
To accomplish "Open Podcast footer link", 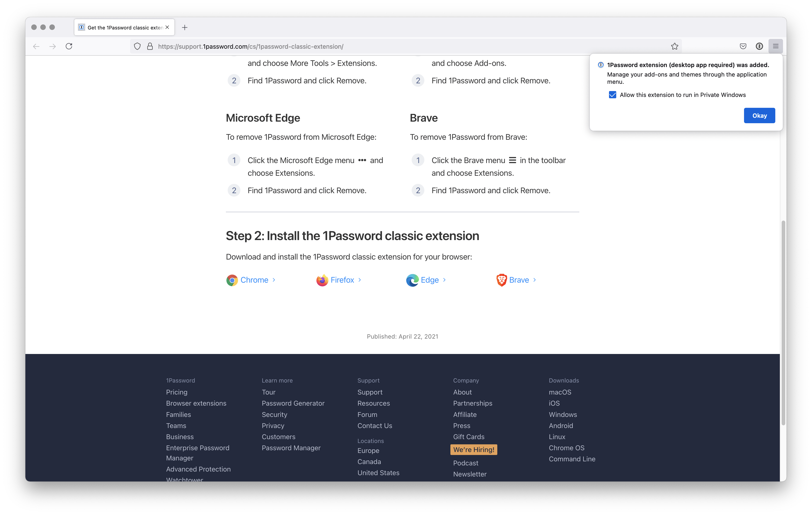I will pyautogui.click(x=466, y=463).
